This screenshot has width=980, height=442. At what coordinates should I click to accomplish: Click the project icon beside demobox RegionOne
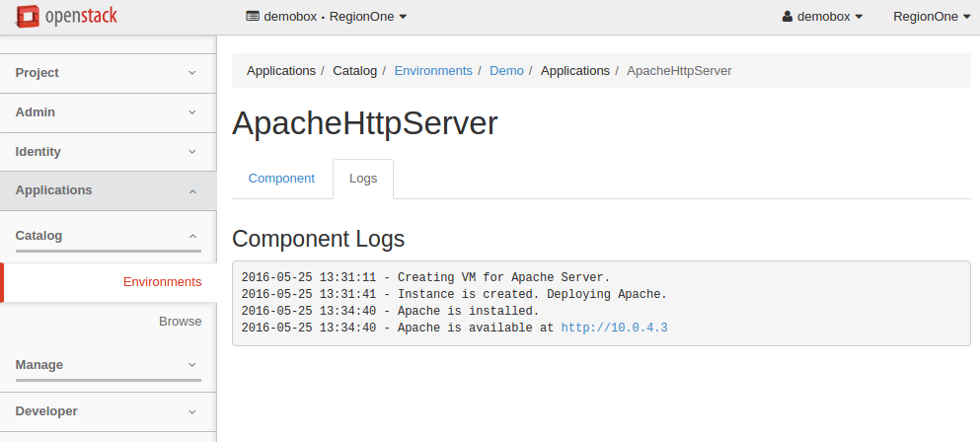(253, 17)
